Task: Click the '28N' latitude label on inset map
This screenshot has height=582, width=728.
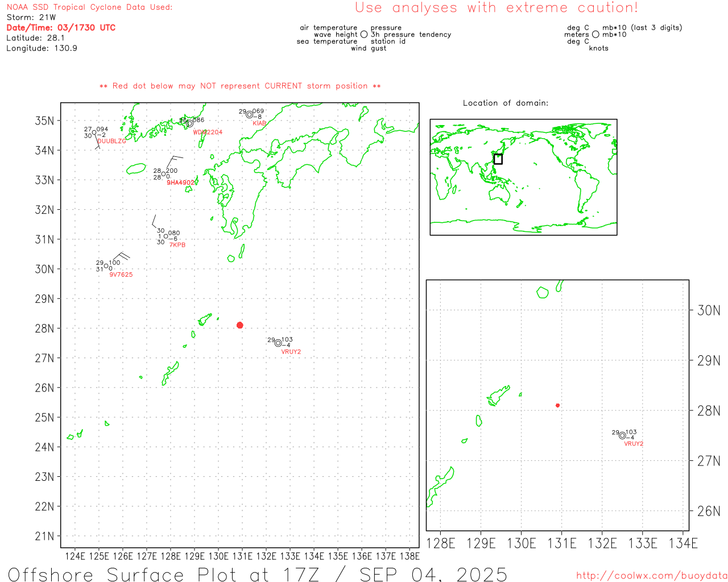Action: (709, 411)
